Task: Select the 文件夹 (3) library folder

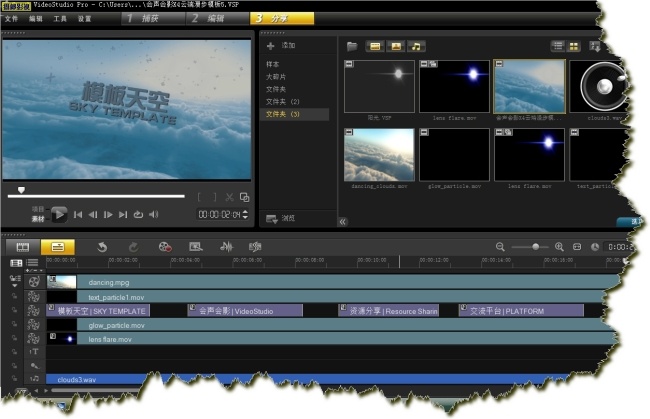Action: pyautogui.click(x=295, y=114)
